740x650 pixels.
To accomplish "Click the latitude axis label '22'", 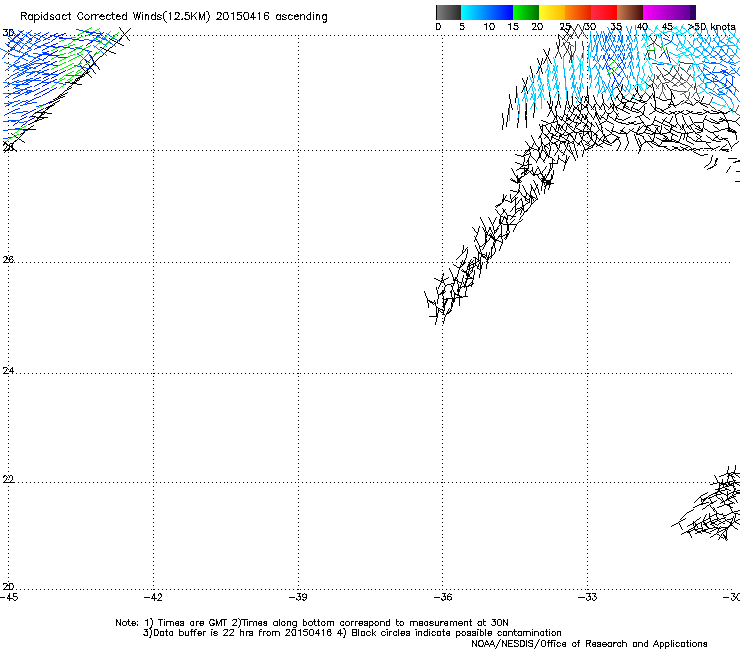I will click(x=8, y=480).
